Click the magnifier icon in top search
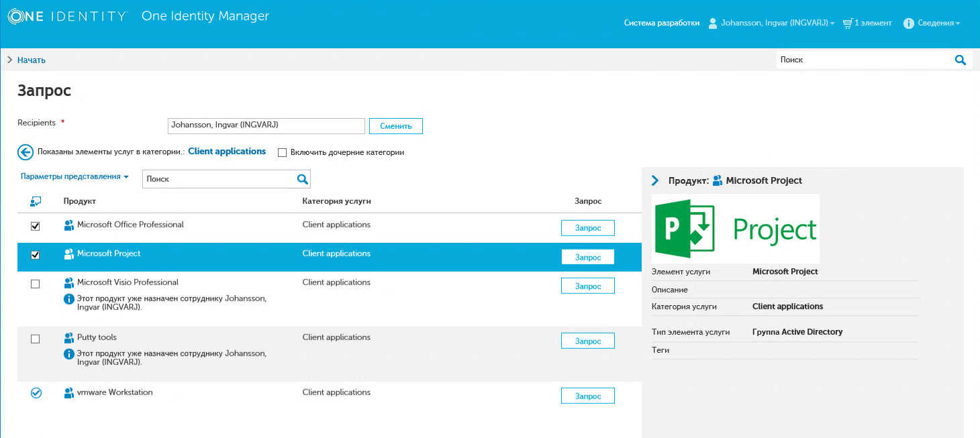This screenshot has height=438, width=980. pos(960,60)
